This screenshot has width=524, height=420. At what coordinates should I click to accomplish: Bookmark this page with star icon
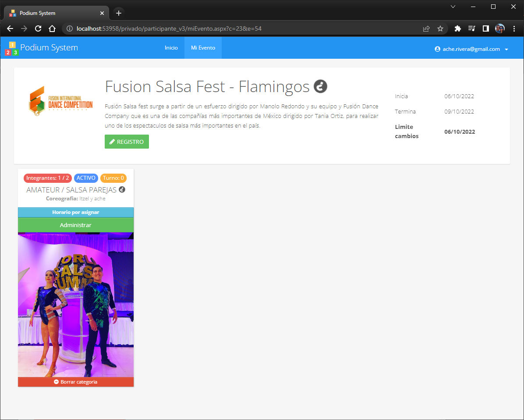[x=440, y=29]
